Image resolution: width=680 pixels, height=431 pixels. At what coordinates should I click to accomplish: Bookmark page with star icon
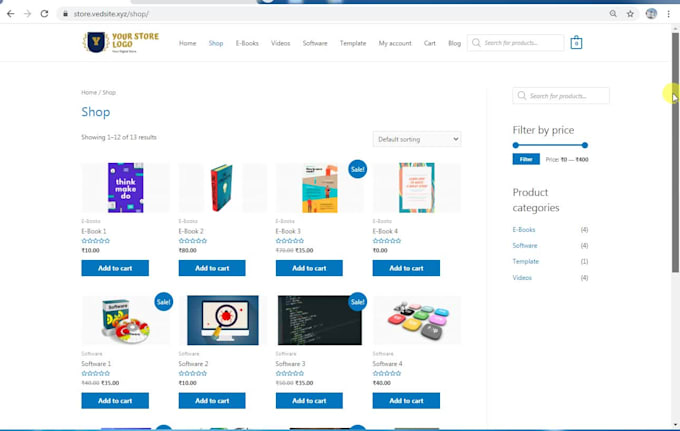(630, 14)
